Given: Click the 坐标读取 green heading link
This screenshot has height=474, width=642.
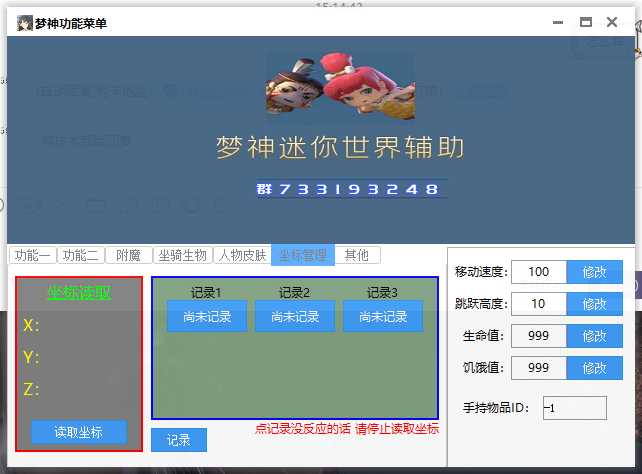Looking at the screenshot, I should (79, 293).
